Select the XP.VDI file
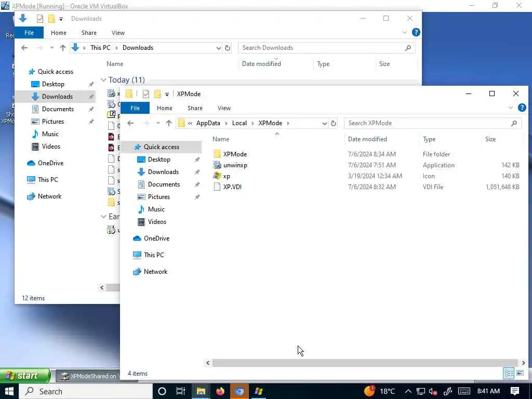The height and width of the screenshot is (399, 532). [x=228, y=187]
